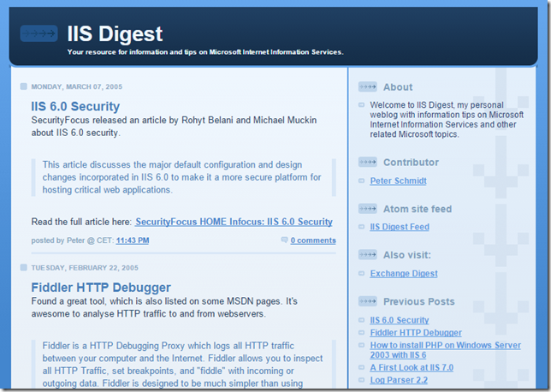
Task: Click the quote beginning This article discusses
Action: [x=181, y=177]
